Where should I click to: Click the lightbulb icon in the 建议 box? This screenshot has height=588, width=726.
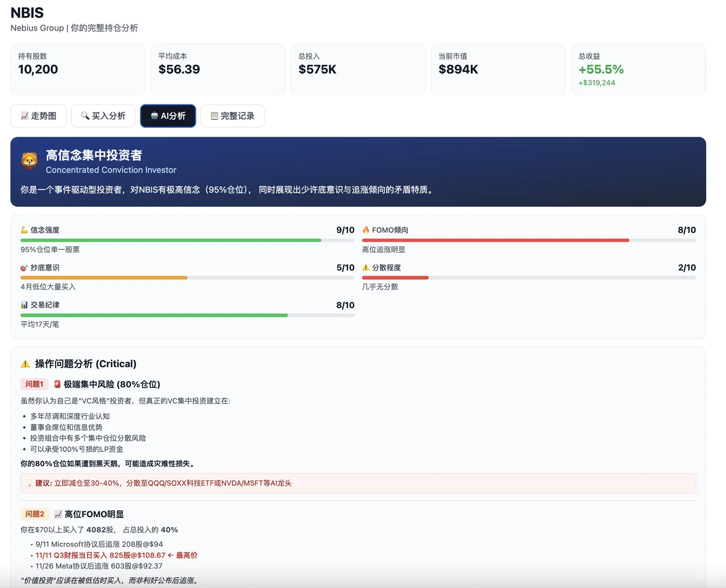(29, 483)
